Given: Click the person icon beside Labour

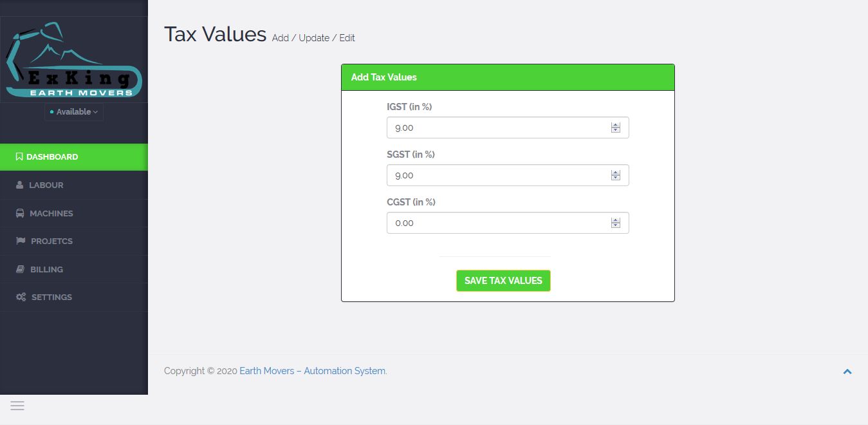Looking at the screenshot, I should point(19,185).
